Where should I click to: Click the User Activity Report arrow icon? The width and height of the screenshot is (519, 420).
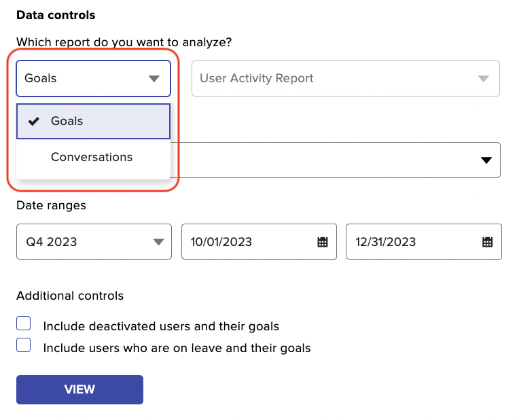coord(483,79)
